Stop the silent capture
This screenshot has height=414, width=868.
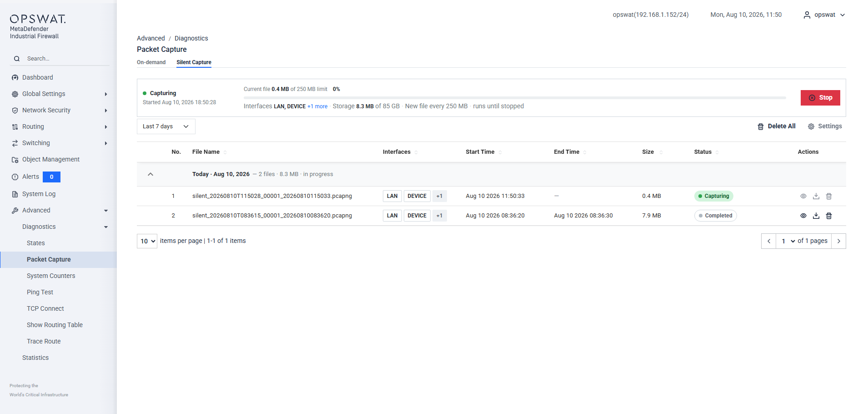tap(820, 98)
